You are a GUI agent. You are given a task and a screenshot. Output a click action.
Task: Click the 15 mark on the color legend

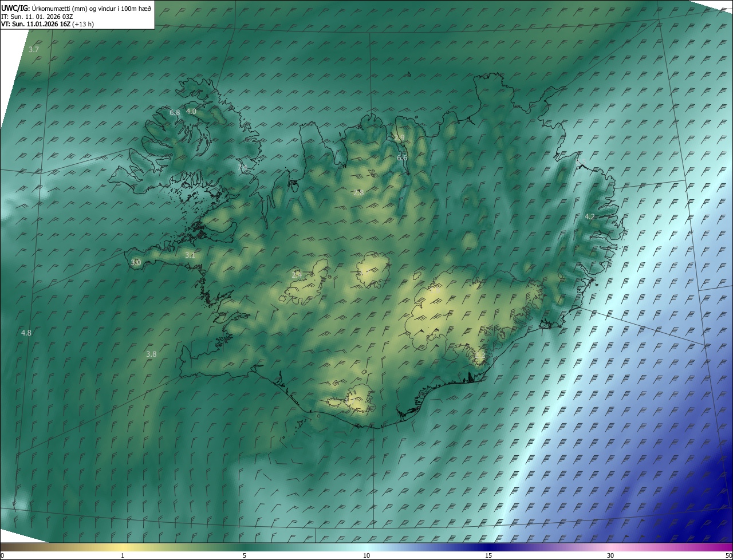point(488,555)
